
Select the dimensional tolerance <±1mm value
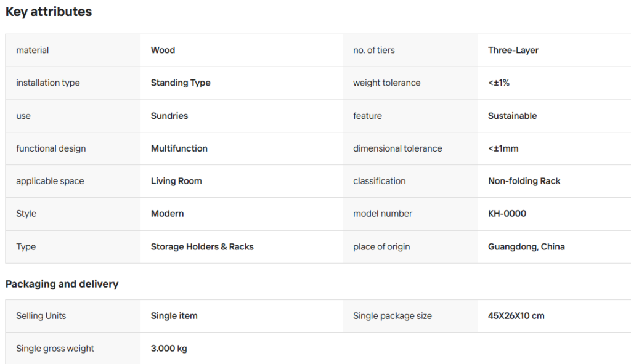(x=503, y=148)
